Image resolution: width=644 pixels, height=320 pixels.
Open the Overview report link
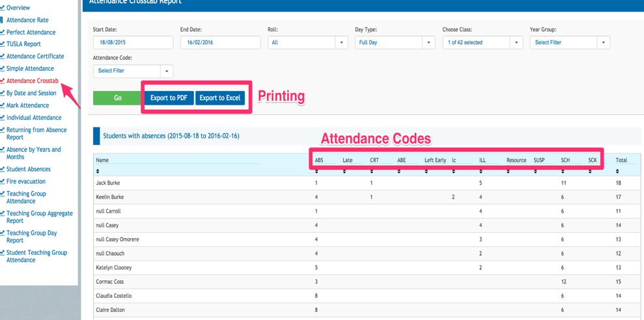[x=18, y=8]
